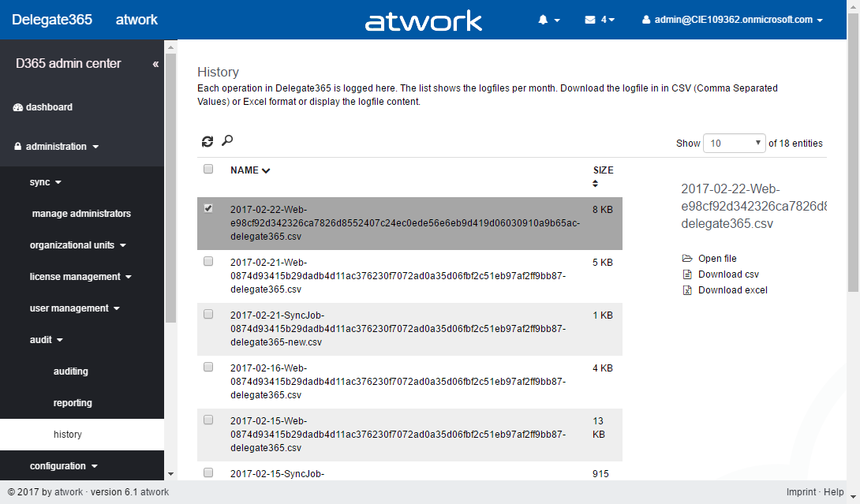Click the Imprint footer link
The height and width of the screenshot is (504, 860).
(x=801, y=492)
